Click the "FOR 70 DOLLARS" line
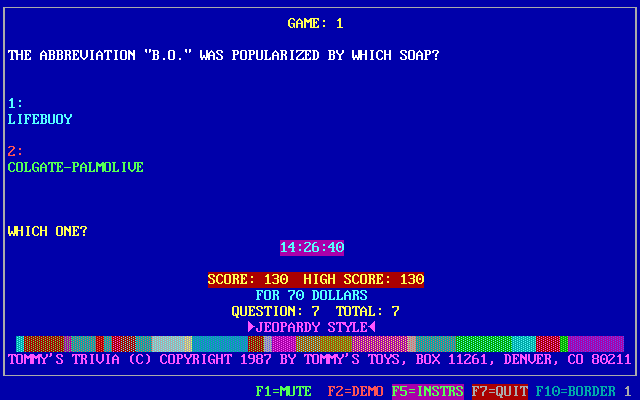 (311, 296)
